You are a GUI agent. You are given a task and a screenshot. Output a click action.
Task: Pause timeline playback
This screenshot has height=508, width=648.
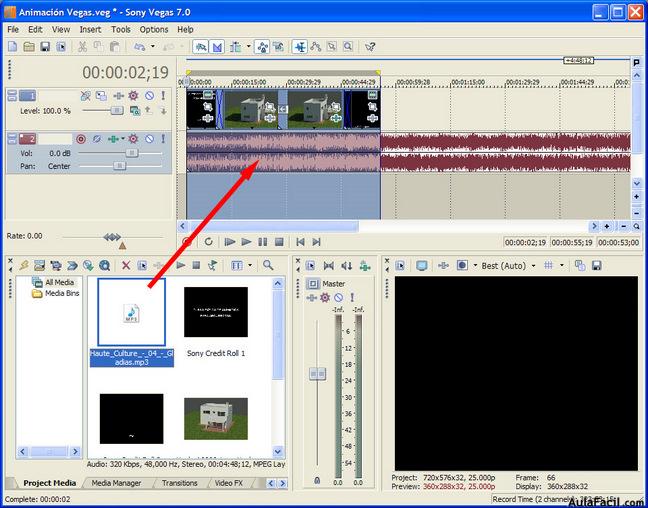point(262,242)
